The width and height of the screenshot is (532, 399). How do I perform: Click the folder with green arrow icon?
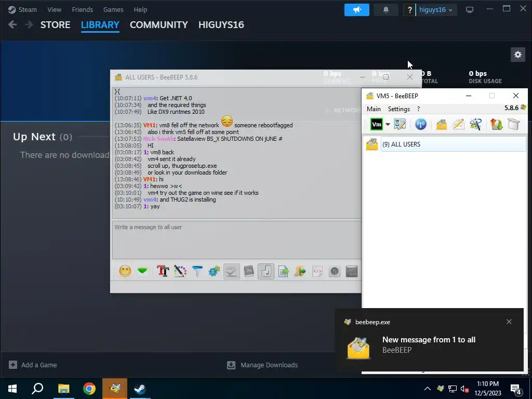(300, 271)
